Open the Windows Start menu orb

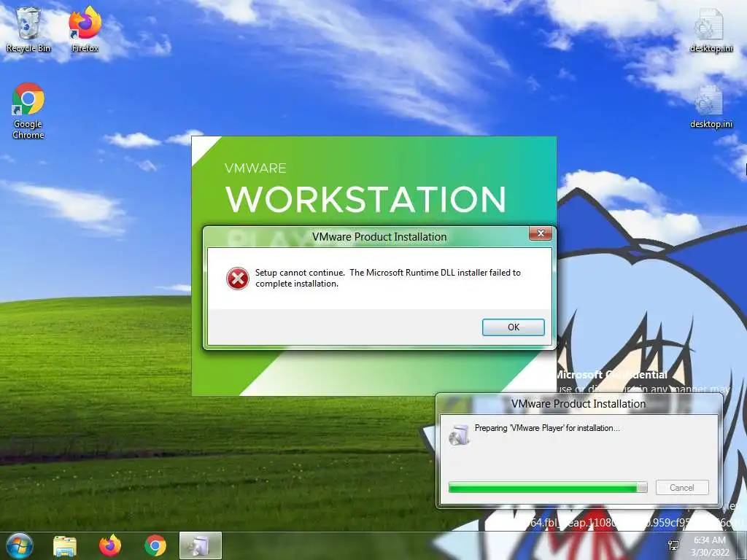point(20,545)
